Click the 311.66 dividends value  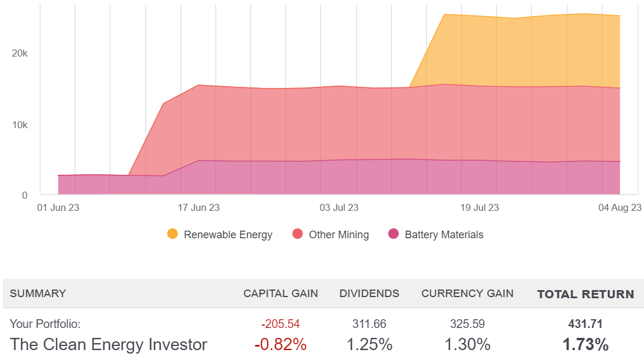click(369, 324)
